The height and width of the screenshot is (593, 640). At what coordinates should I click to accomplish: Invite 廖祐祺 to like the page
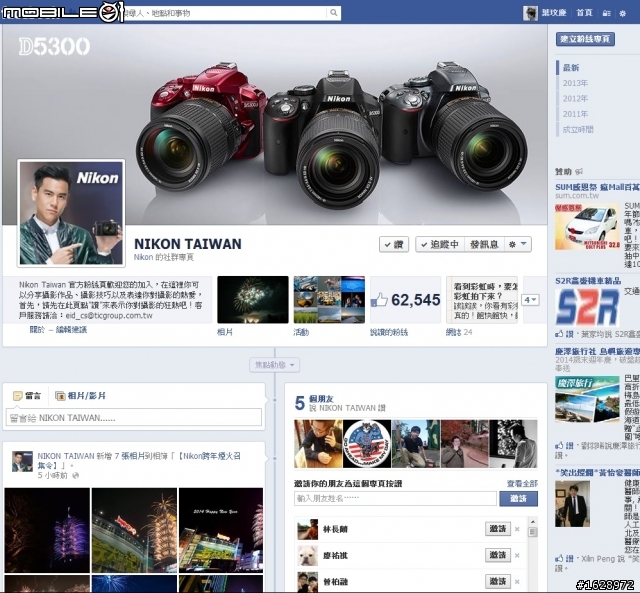coord(498,555)
